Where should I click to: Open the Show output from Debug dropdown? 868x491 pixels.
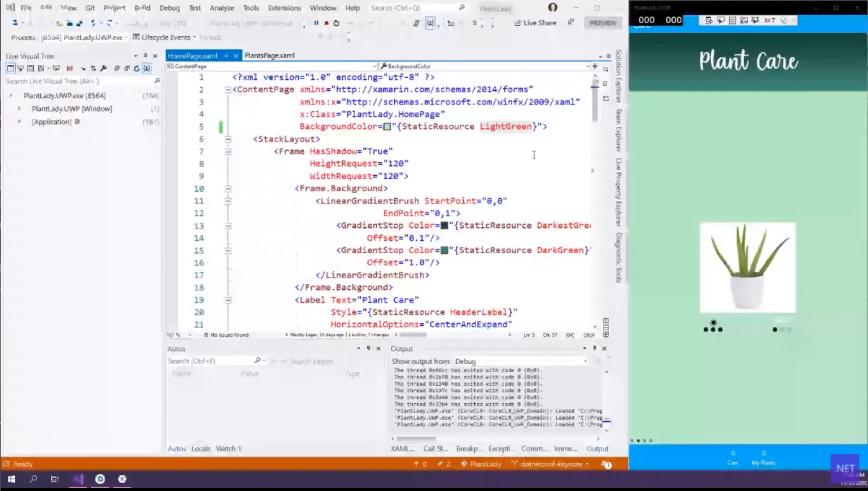point(520,361)
